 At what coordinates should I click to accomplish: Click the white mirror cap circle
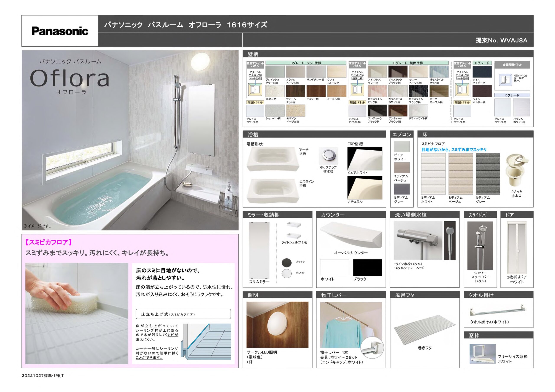(286, 274)
